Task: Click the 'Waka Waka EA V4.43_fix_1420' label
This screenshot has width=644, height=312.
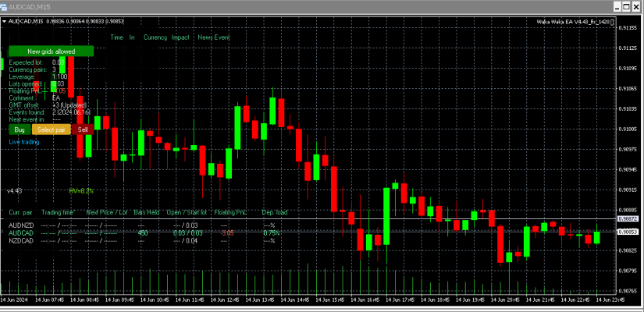Action: point(574,22)
